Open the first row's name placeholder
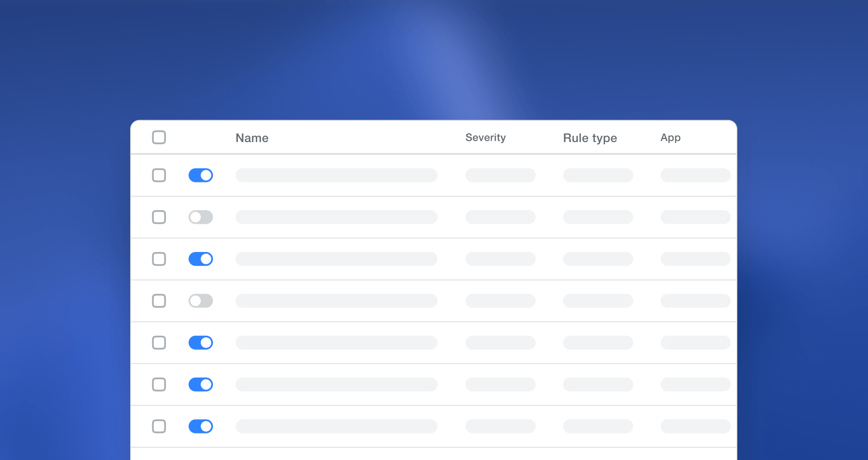 coord(336,175)
